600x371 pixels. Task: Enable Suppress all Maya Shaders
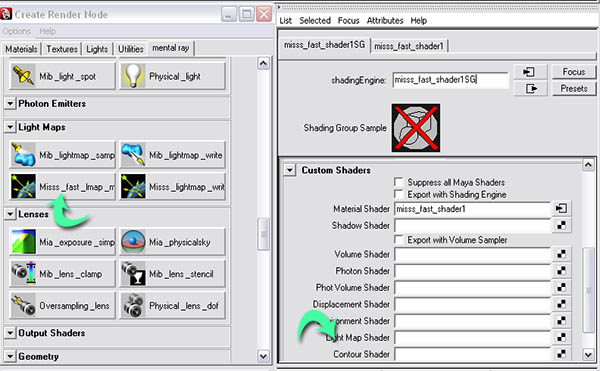[x=399, y=182]
